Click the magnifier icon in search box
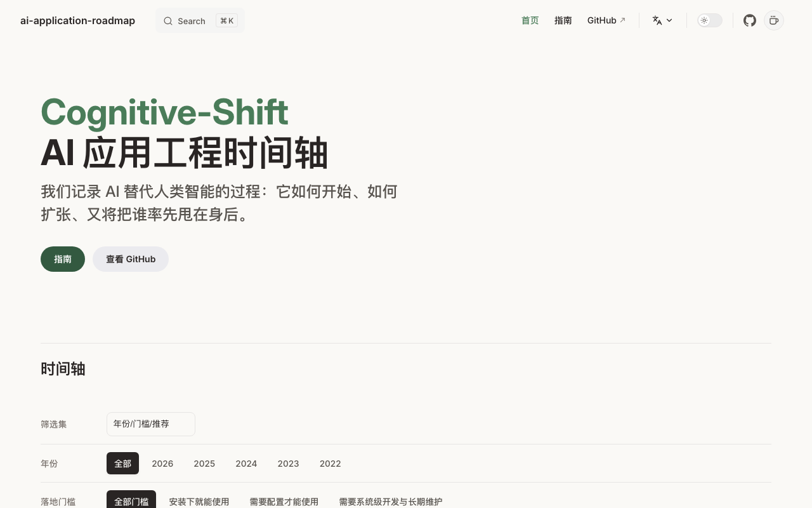The image size is (812, 508). pos(168,21)
